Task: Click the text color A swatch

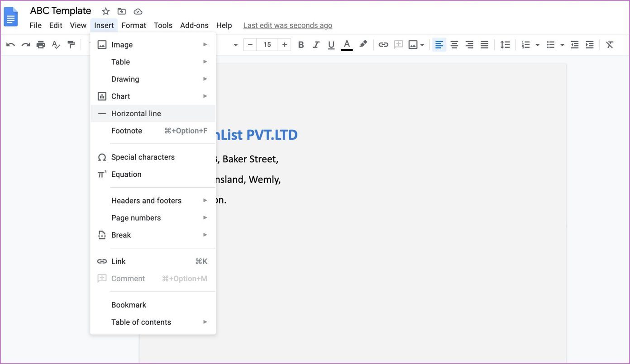Action: click(347, 44)
